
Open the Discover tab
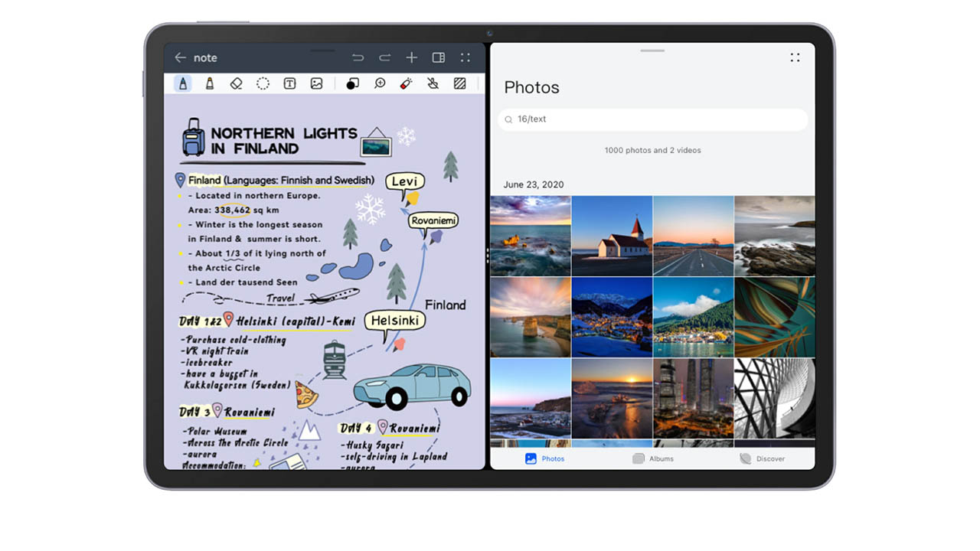762,458
